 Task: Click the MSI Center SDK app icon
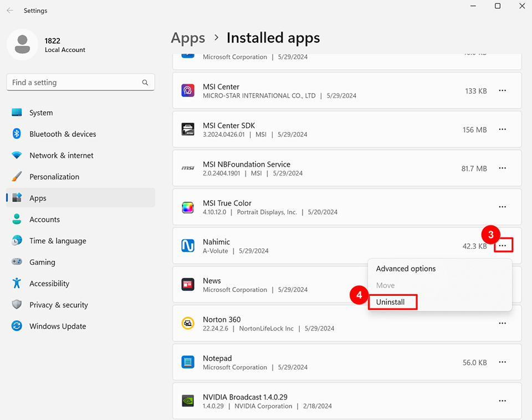click(x=188, y=129)
